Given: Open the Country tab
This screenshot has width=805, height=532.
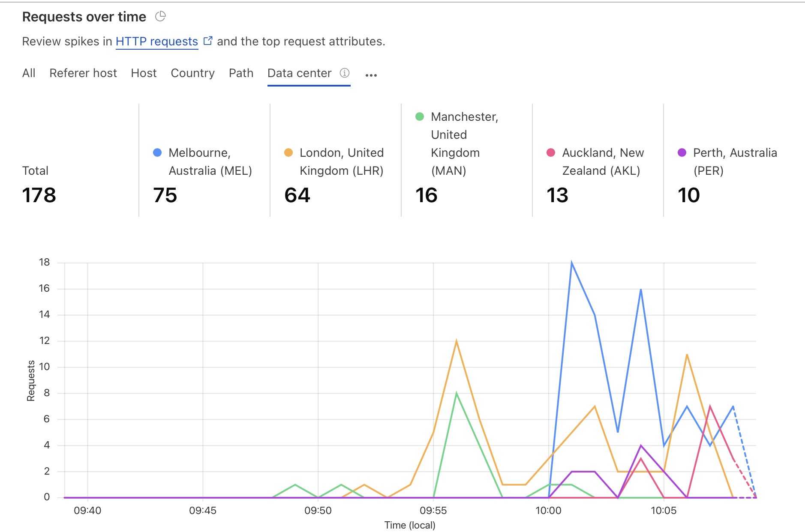Looking at the screenshot, I should pos(192,73).
